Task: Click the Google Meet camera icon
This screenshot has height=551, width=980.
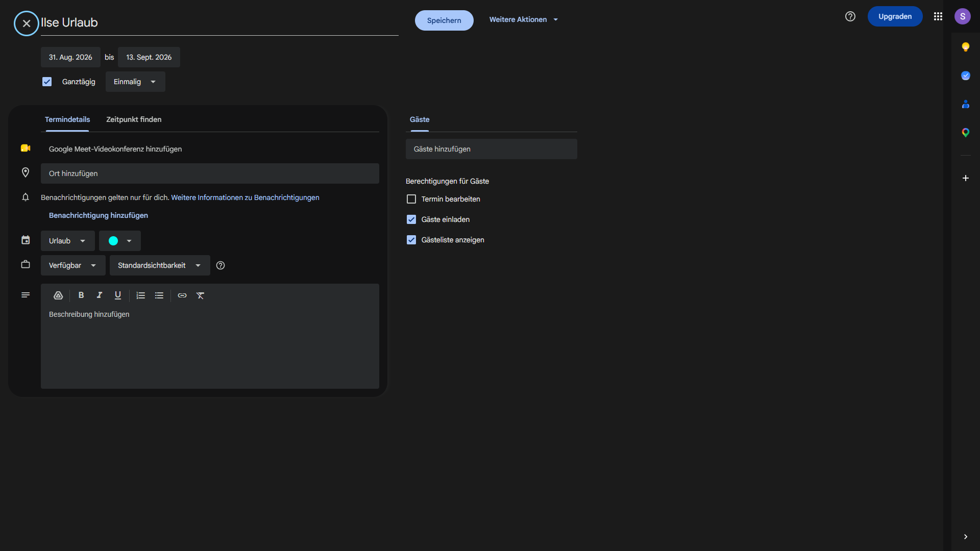Action: click(26, 148)
